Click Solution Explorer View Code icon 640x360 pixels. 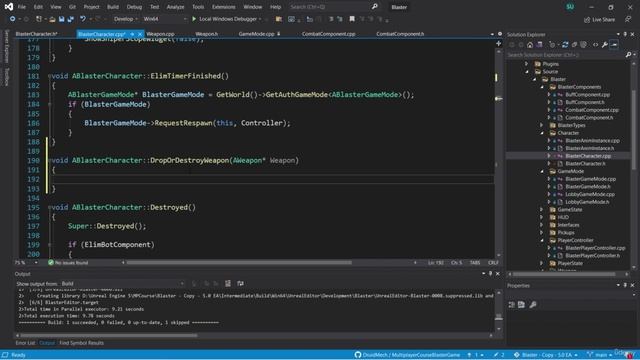[596, 44]
